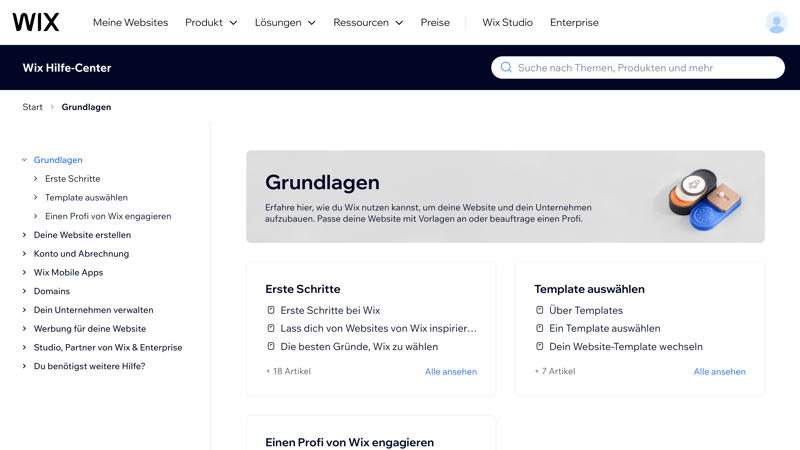Image resolution: width=800 pixels, height=450 pixels.
Task: Select Konto und Abrechnung in sidebar
Action: [81, 254]
